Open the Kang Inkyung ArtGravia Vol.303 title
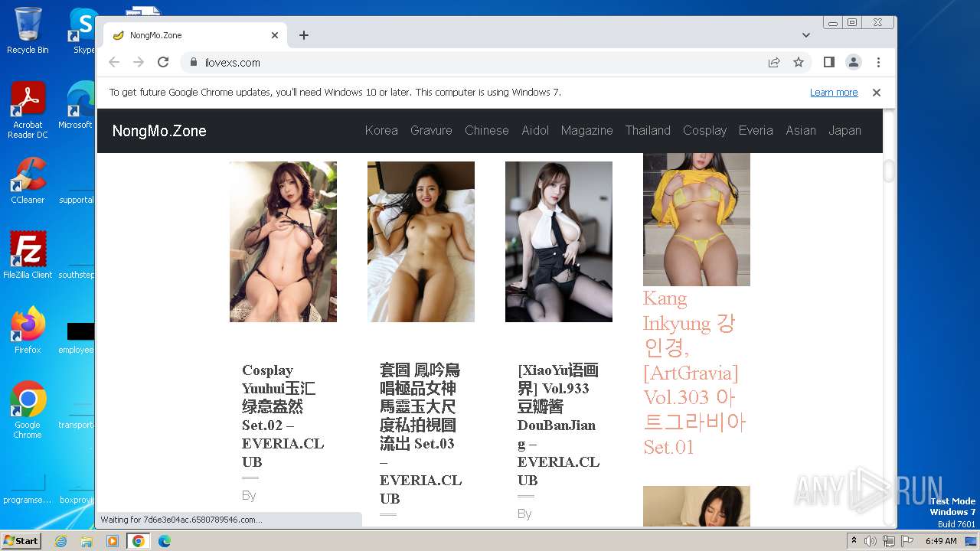 (694, 373)
